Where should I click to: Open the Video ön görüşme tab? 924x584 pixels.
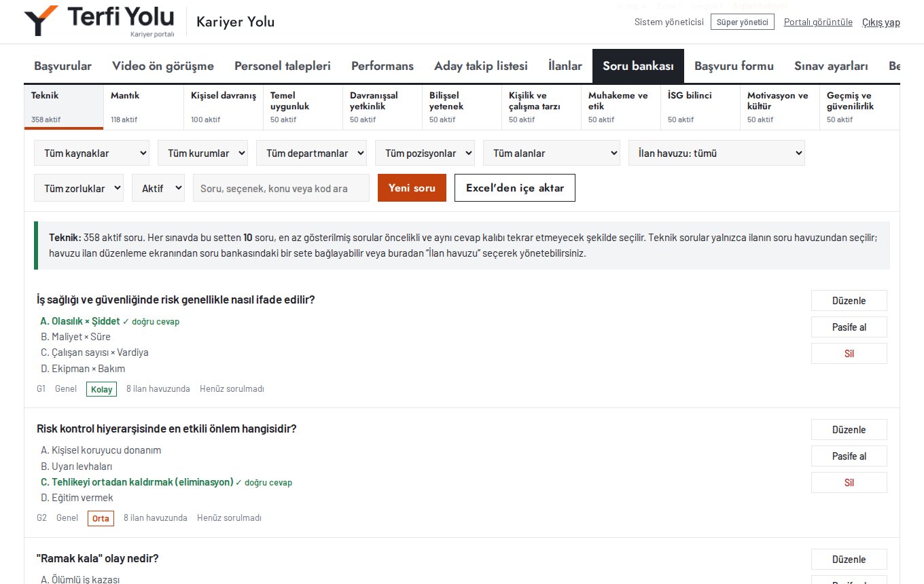pos(163,66)
